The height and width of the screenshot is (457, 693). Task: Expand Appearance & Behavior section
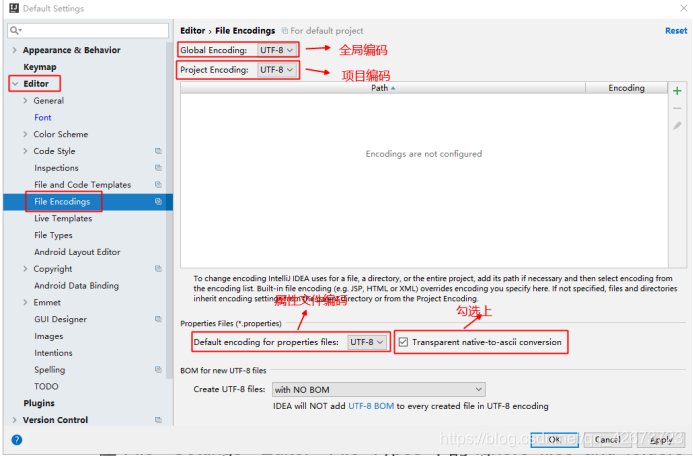click(x=15, y=50)
